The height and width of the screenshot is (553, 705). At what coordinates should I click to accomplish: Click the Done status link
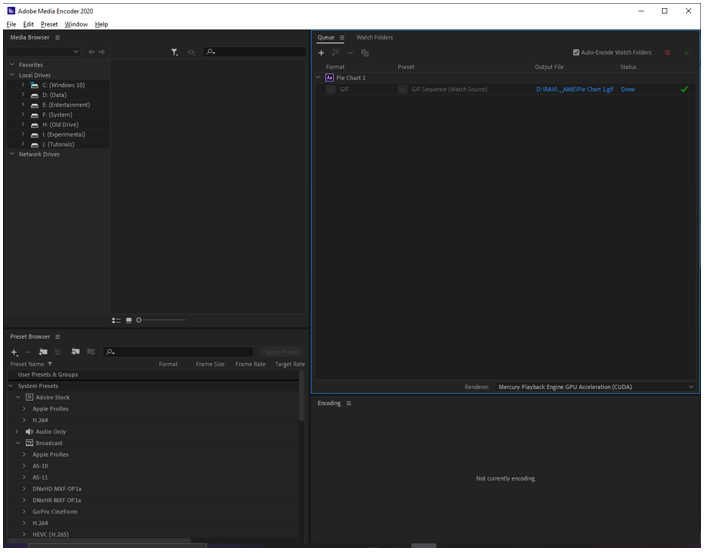coord(628,89)
